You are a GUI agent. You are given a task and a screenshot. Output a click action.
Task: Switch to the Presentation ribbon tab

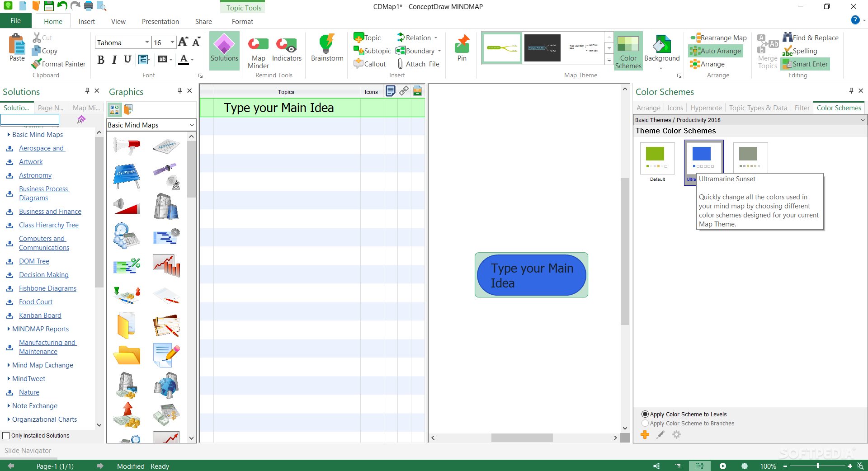point(160,21)
